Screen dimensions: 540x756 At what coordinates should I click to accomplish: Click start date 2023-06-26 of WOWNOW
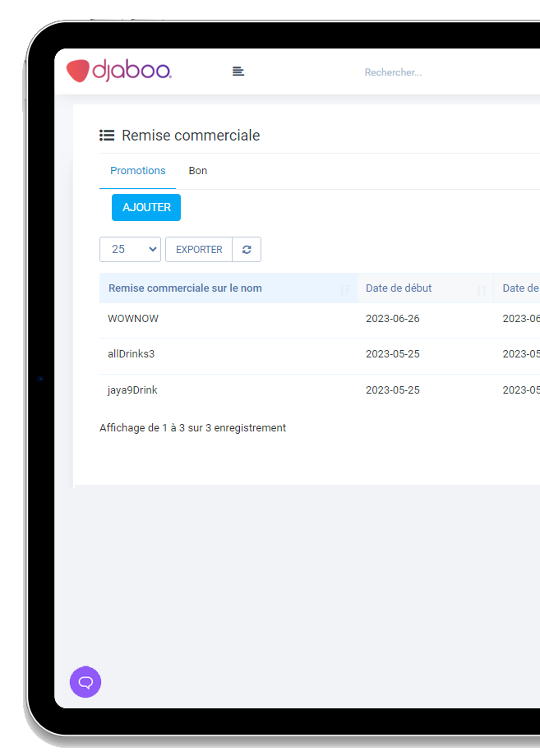point(392,319)
